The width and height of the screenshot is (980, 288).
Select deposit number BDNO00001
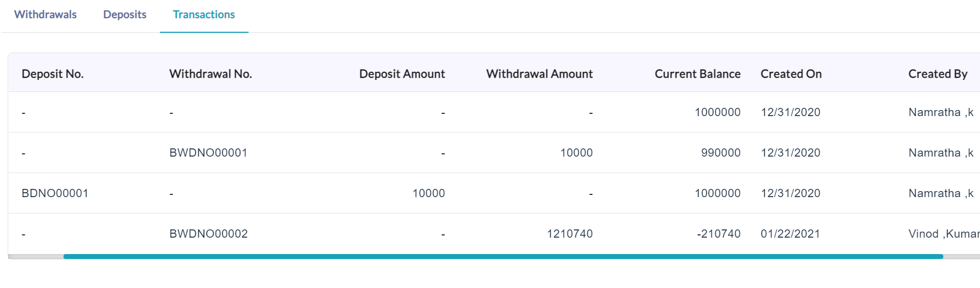click(x=55, y=193)
